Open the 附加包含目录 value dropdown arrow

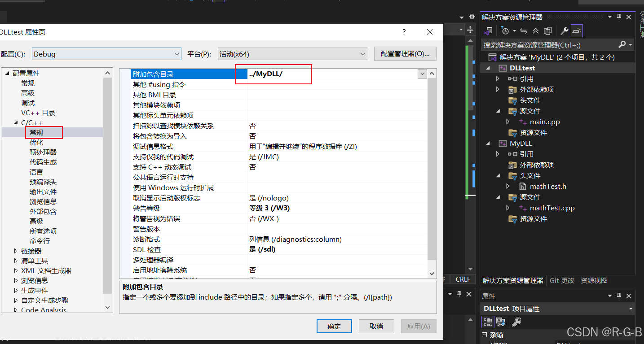422,74
